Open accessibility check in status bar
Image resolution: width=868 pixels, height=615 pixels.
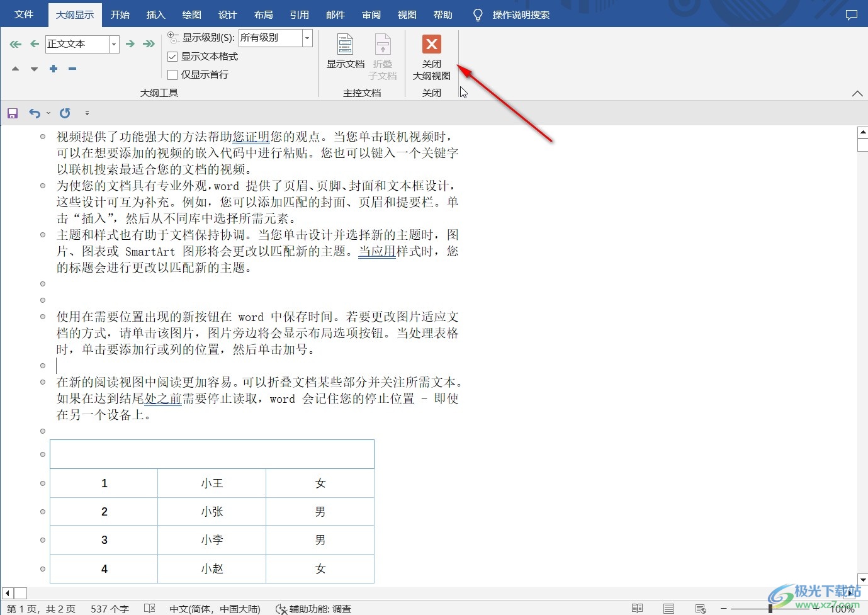pos(313,609)
